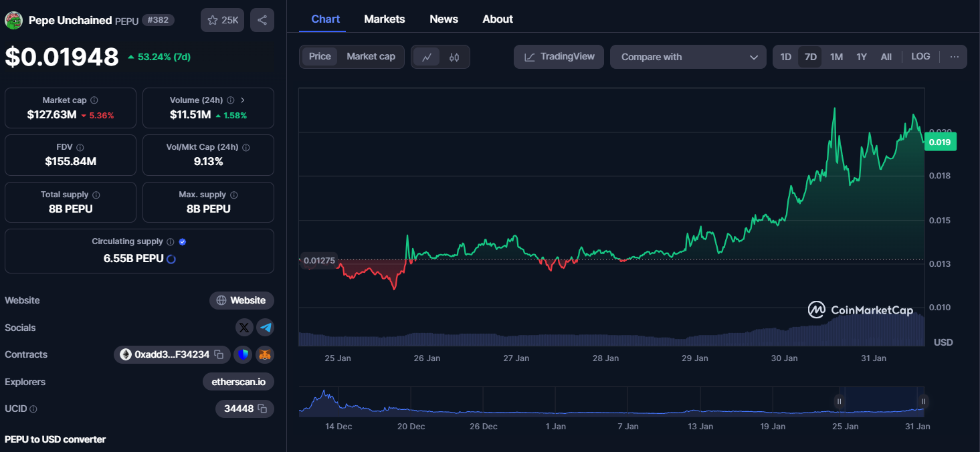Click the 9.13% Vol/Mkt Cap value
Image resolution: width=980 pixels, height=452 pixels.
pos(208,162)
